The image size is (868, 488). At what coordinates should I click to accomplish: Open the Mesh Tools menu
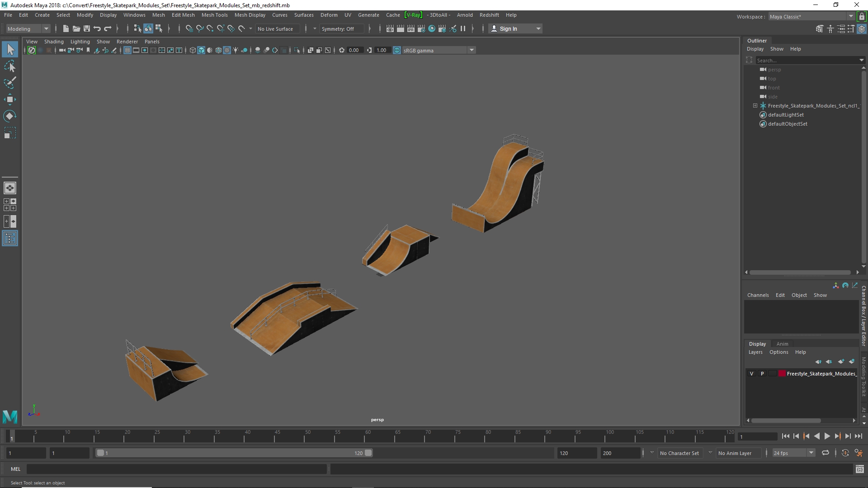[x=214, y=15]
